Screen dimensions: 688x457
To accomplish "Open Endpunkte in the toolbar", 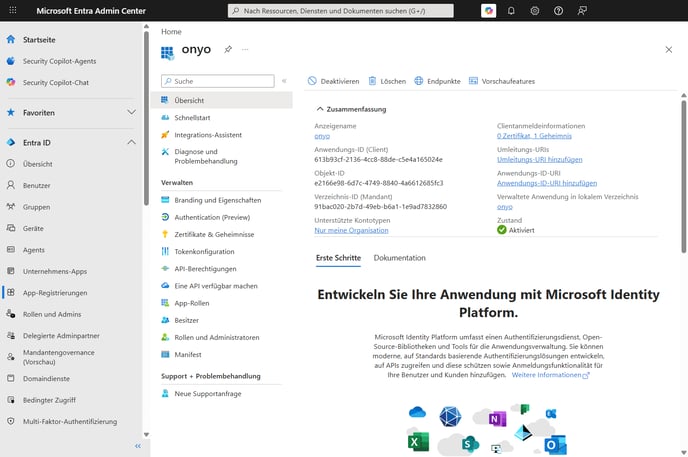I will [437, 81].
